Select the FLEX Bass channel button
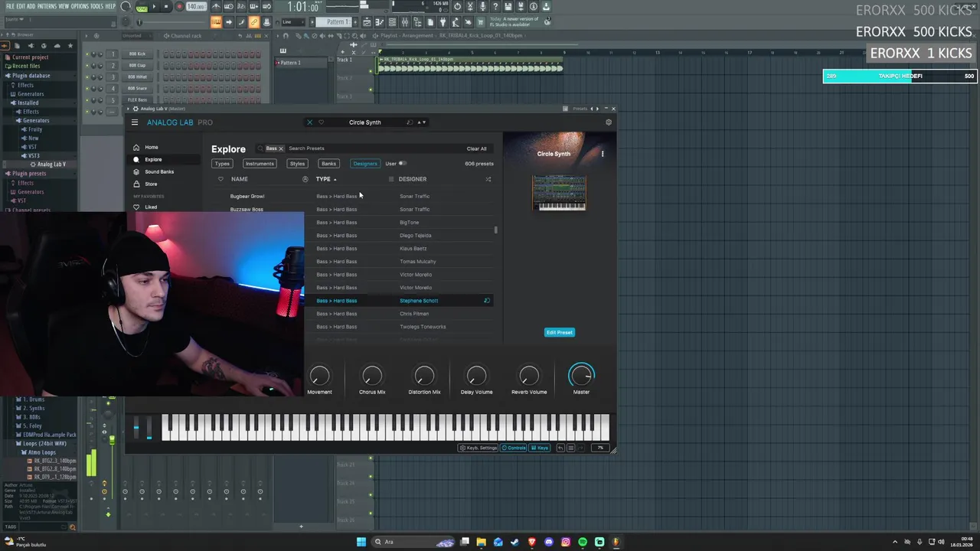Image resolution: width=980 pixels, height=551 pixels. point(137,99)
